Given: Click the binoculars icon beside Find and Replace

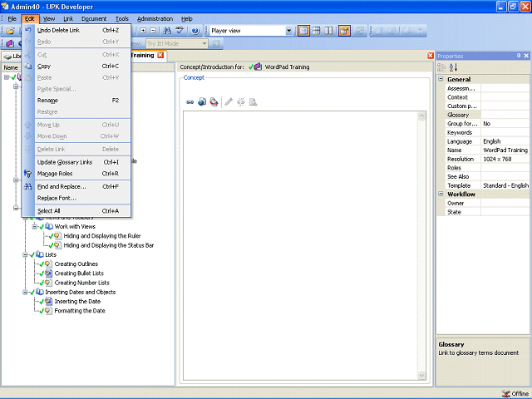Looking at the screenshot, I should point(27,186).
